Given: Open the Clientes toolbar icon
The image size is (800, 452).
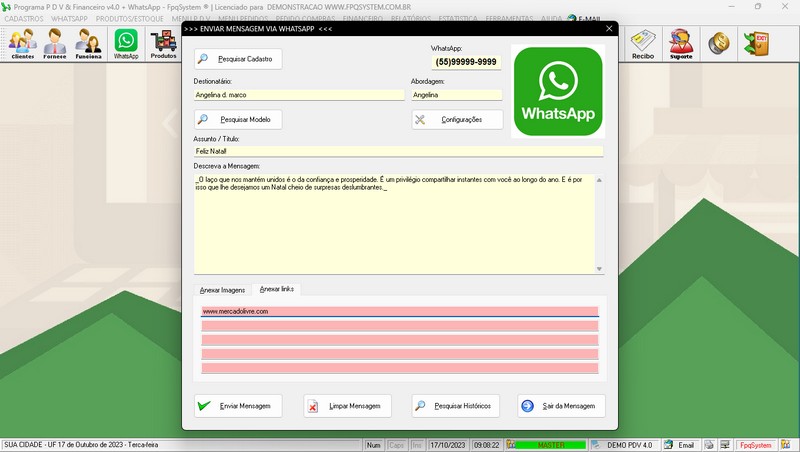Looking at the screenshot, I should click(x=22, y=42).
